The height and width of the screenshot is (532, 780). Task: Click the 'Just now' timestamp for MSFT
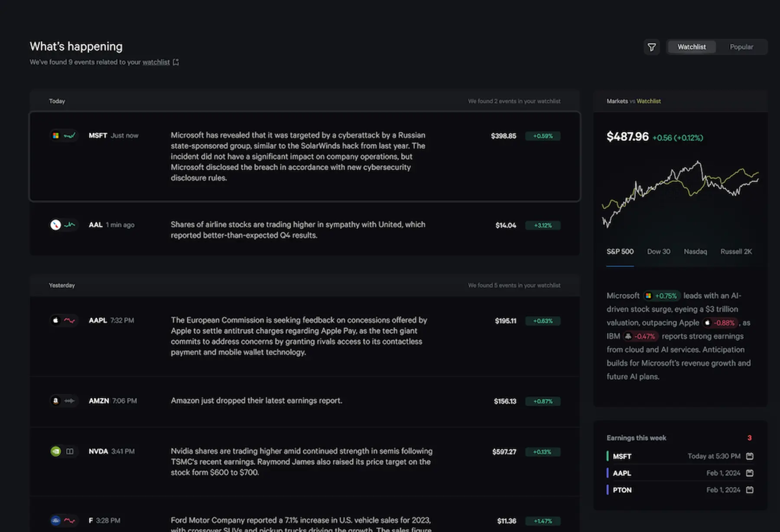point(124,136)
